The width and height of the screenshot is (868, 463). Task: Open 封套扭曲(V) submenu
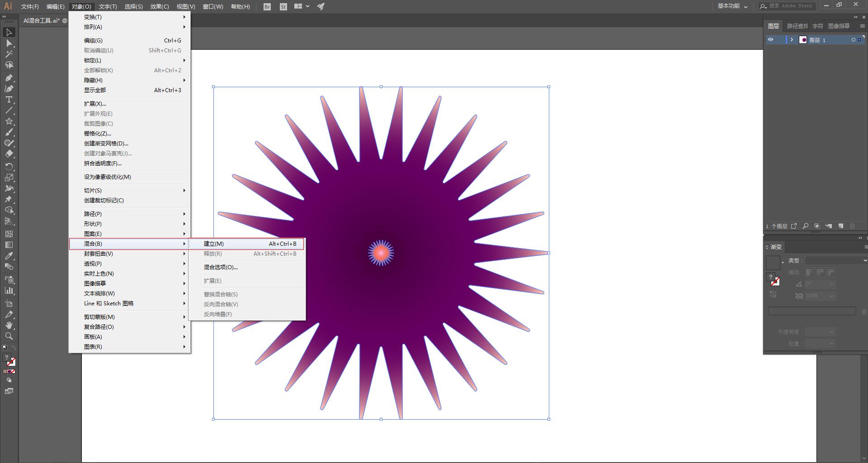[130, 254]
